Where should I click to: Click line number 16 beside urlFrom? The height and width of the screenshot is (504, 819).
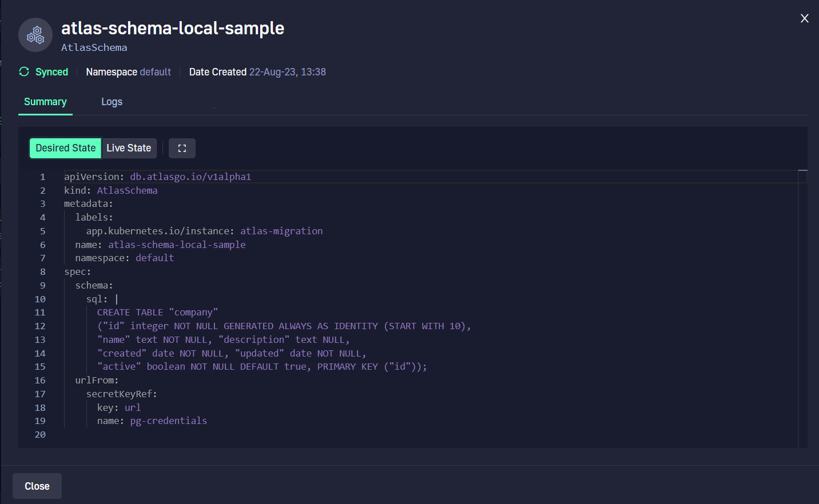[40, 380]
